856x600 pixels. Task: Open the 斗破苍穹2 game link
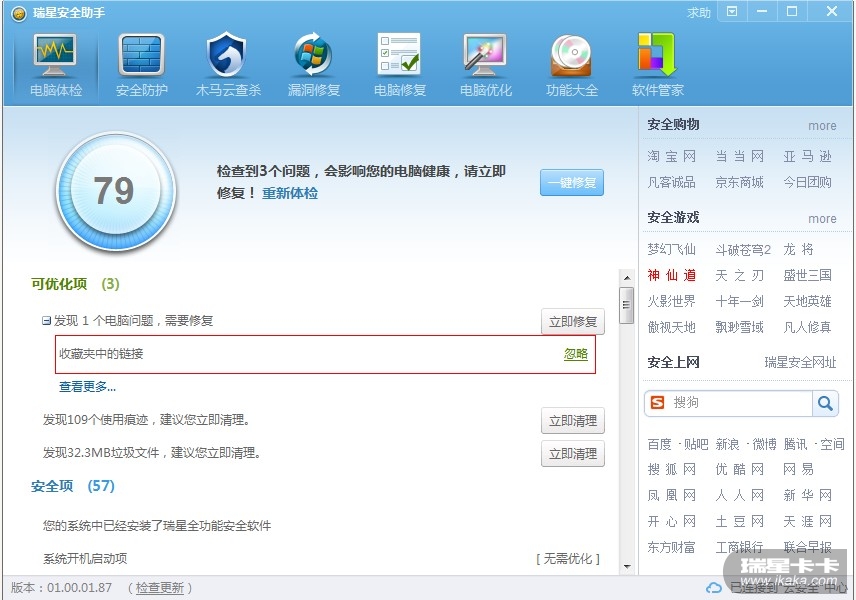[743, 250]
